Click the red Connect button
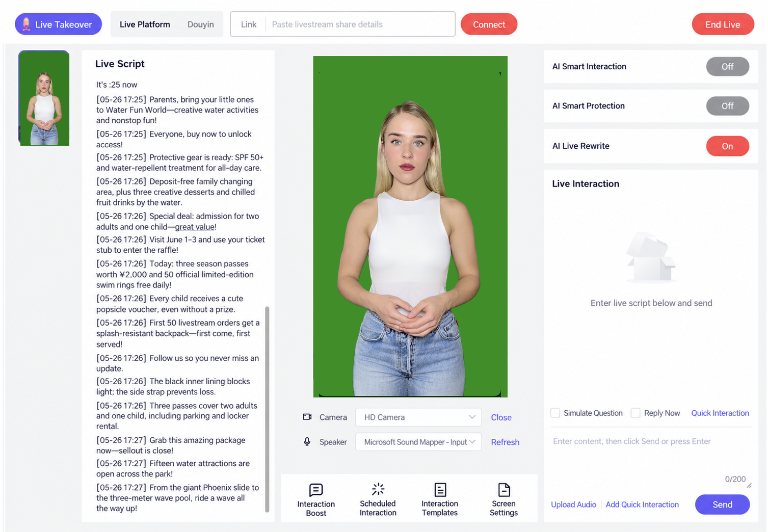Screen dimensions: 768x532 click(x=489, y=24)
